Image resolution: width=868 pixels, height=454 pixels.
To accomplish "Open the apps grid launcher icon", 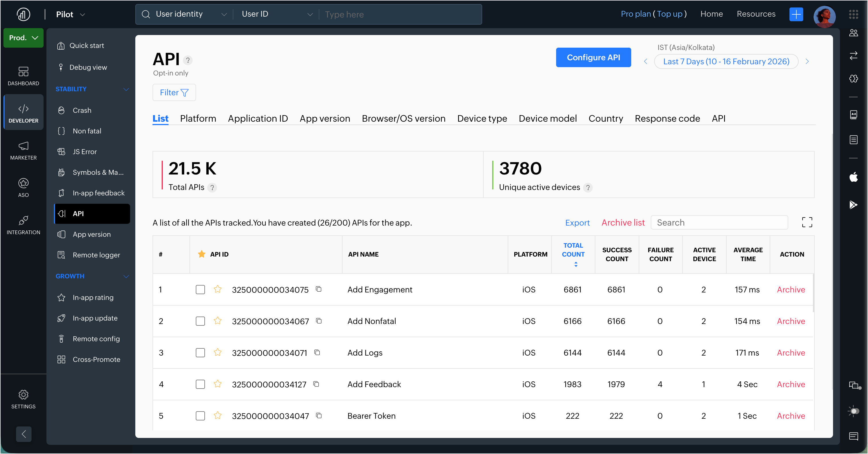I will (853, 14).
